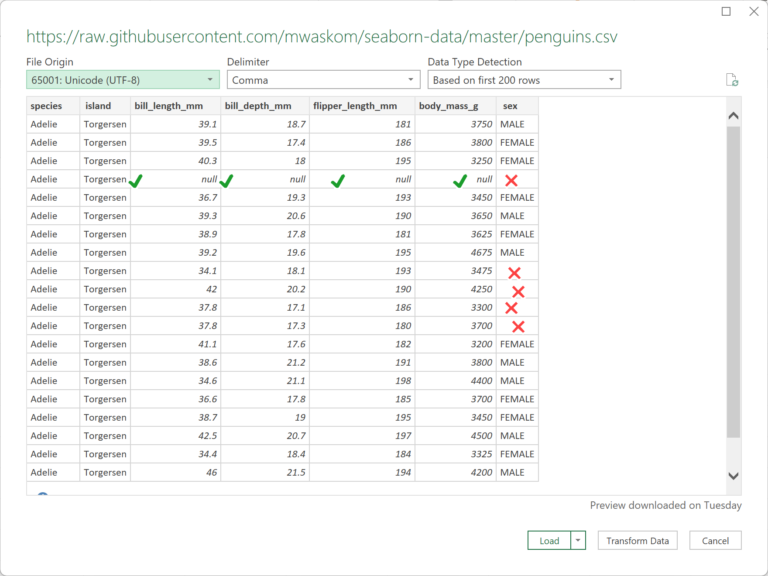
Task: Click body mass cell 4500
Action: pyautogui.click(x=456, y=436)
